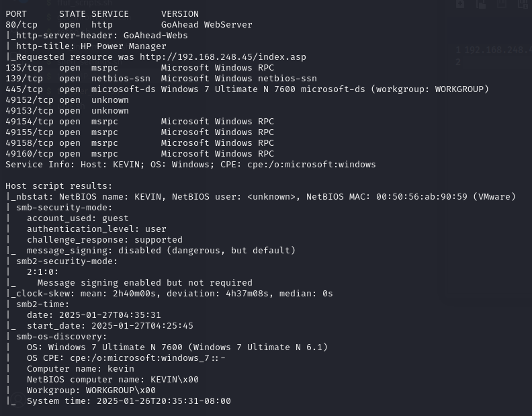Open the http://192.168.248.45/index.asp URL

pos(223,57)
